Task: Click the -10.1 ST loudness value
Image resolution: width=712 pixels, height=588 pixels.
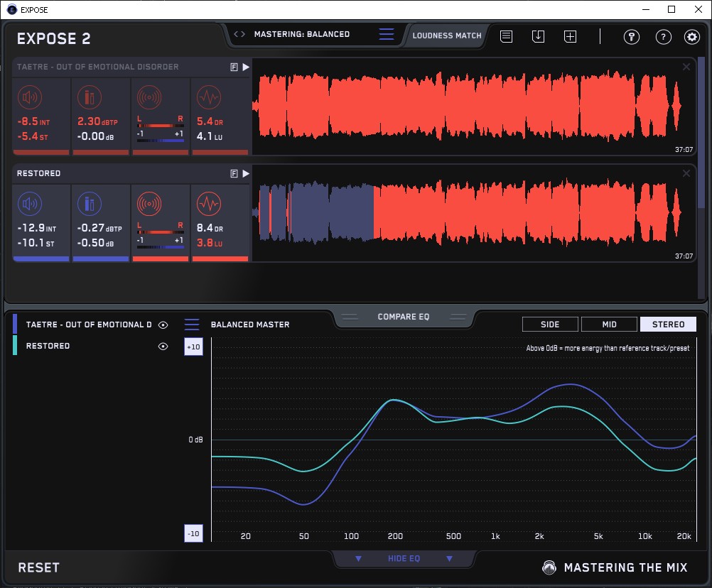Action: tap(36, 243)
